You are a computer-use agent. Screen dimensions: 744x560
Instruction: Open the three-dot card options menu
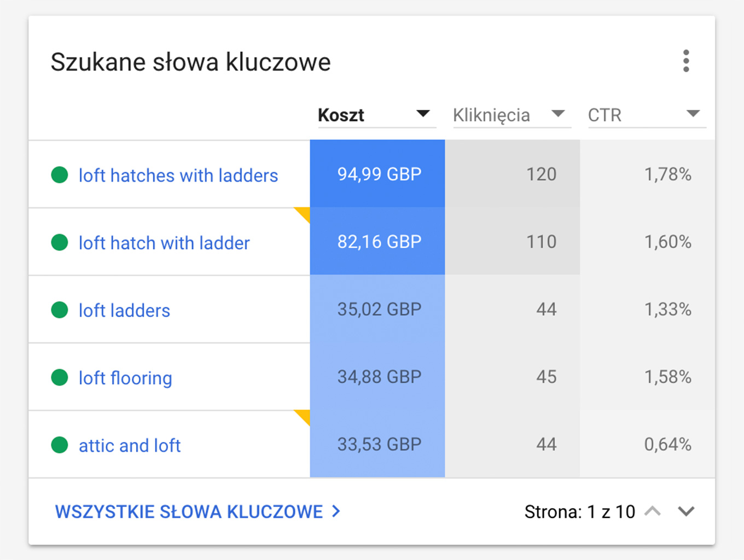(x=686, y=61)
